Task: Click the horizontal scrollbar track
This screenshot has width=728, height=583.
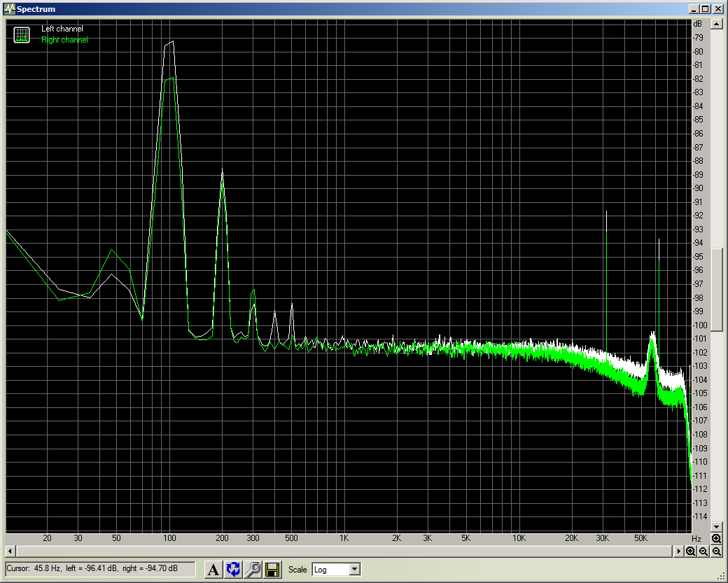Action: point(344,551)
